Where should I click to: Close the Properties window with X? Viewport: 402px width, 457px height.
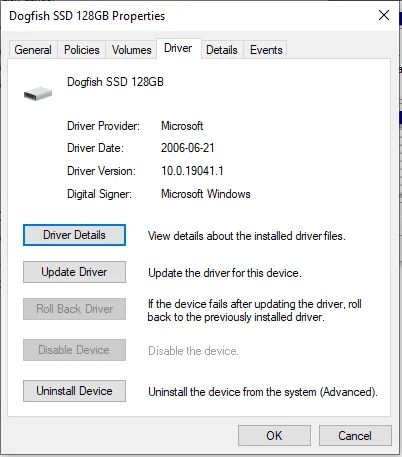coord(384,15)
